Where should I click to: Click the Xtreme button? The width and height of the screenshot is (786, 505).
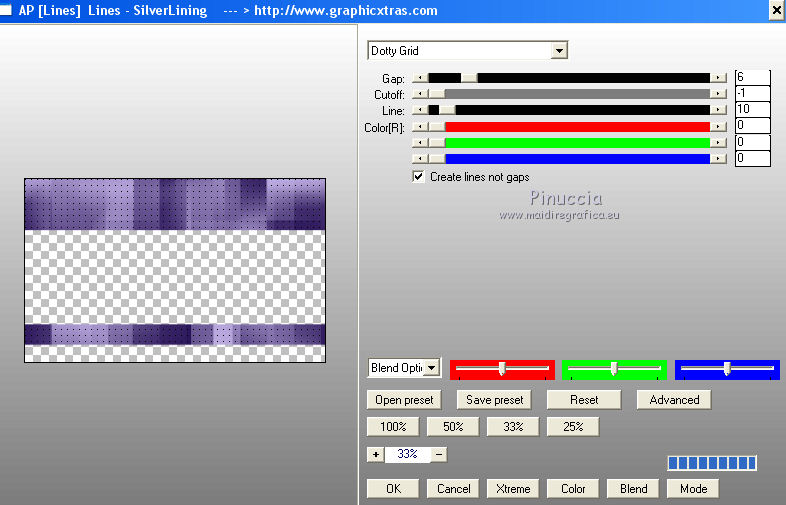513,488
